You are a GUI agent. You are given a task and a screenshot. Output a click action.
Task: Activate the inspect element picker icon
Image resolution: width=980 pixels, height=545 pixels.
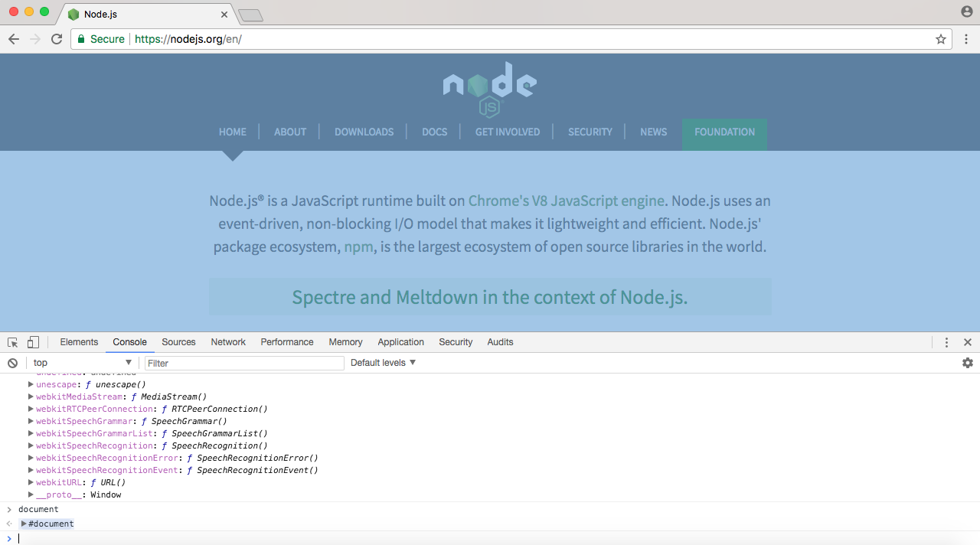coord(13,342)
